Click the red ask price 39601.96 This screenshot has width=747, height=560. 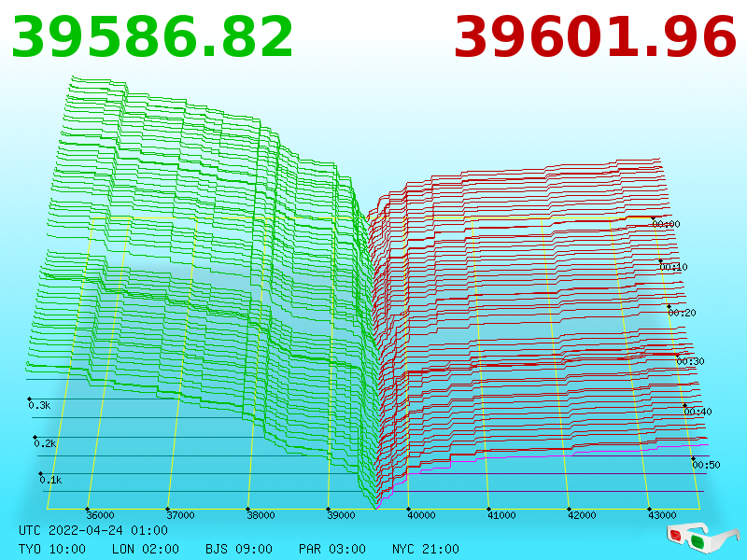pos(595,37)
